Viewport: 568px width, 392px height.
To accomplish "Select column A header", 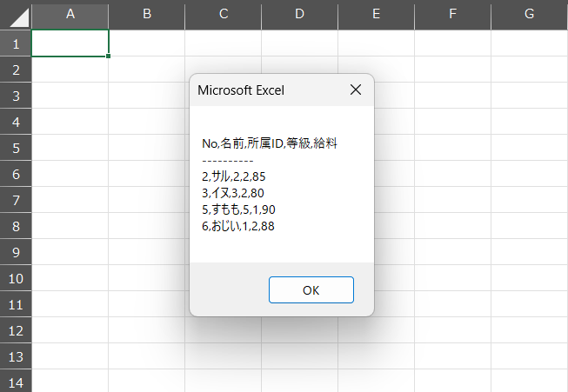I will (x=70, y=15).
